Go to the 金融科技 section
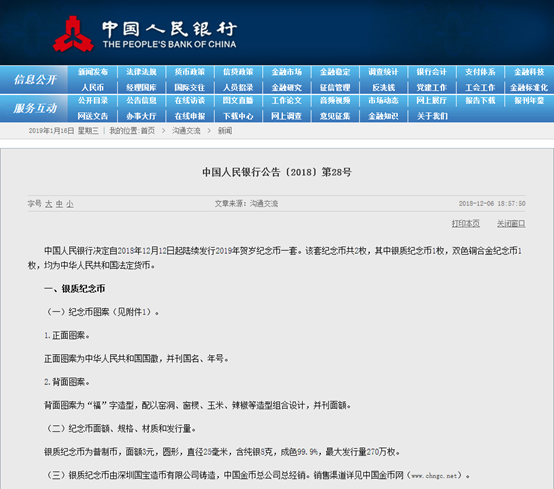Screen dimensions: 554x489 pyautogui.click(x=529, y=72)
